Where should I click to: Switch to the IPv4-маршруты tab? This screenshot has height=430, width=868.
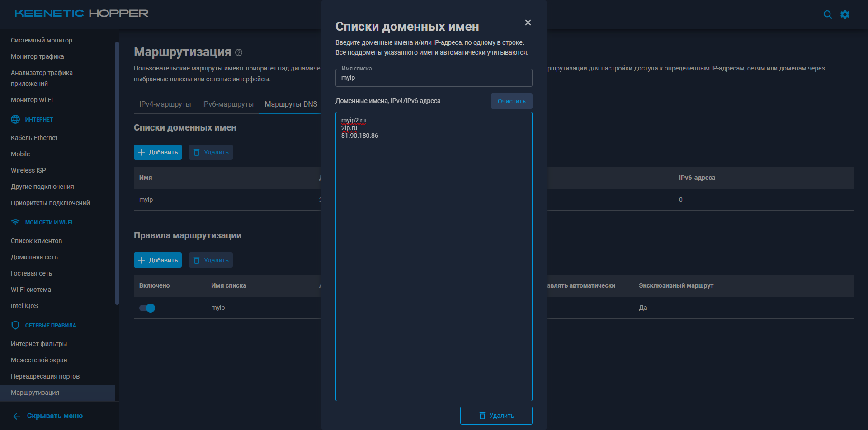165,104
